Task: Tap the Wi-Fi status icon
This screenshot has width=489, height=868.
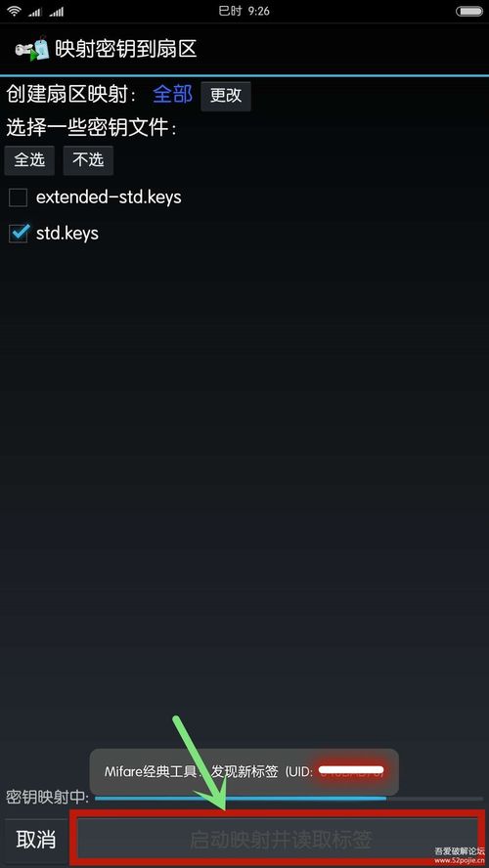Action: click(x=15, y=11)
